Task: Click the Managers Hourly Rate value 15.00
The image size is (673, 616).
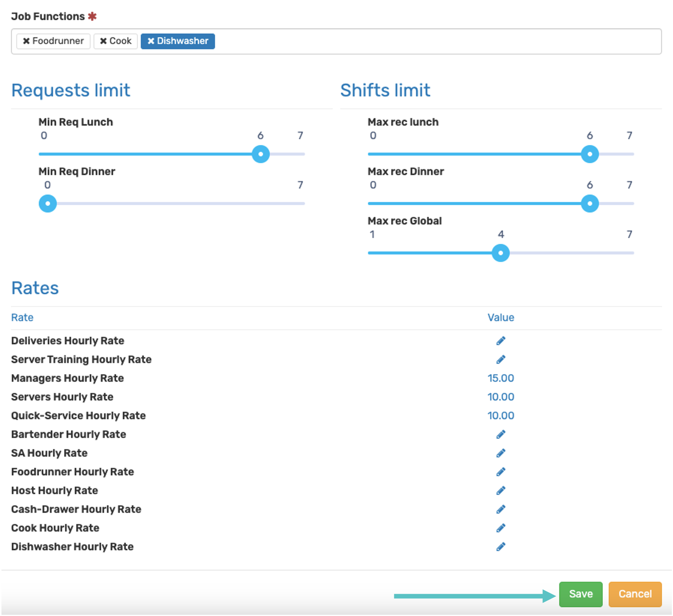Action: click(500, 378)
